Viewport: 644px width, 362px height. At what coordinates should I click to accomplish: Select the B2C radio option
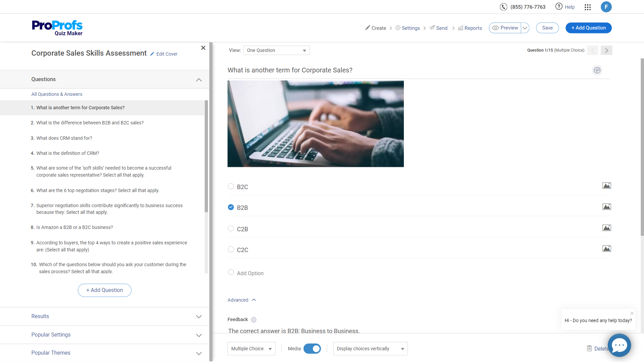point(231,186)
